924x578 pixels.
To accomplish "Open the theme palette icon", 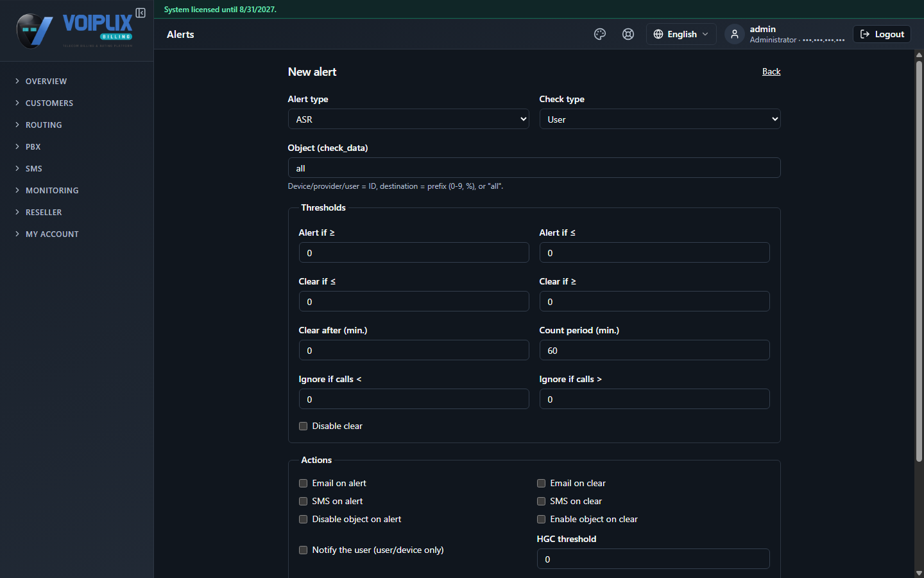I will pyautogui.click(x=600, y=34).
